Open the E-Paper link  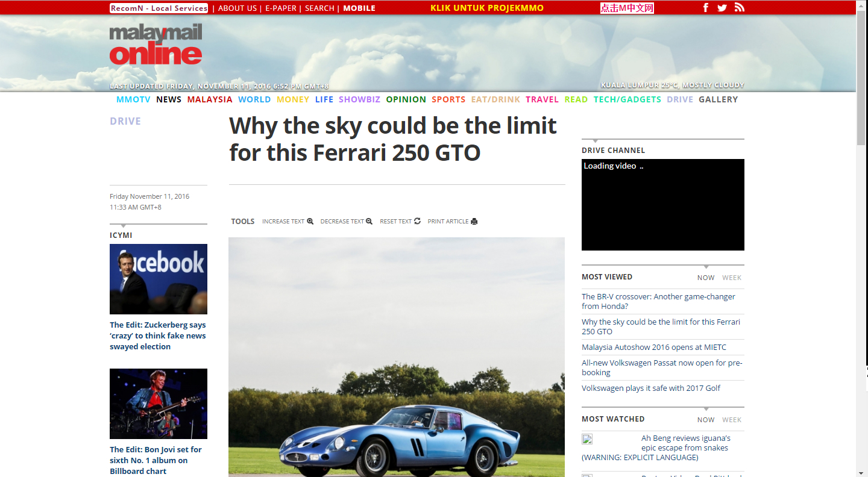281,8
